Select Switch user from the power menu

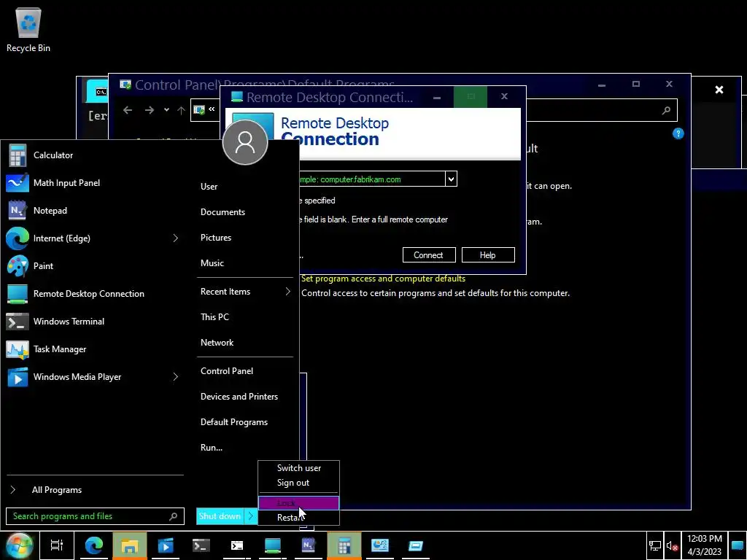click(x=298, y=468)
